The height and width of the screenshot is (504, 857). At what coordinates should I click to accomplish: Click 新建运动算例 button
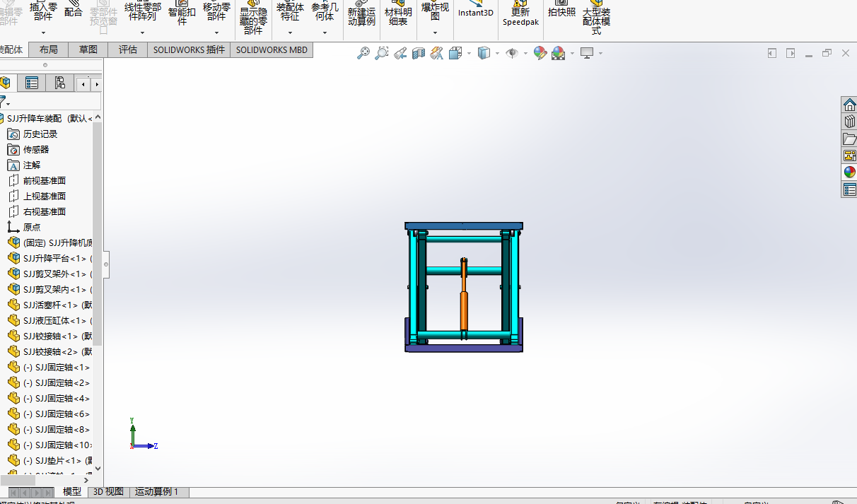point(361,14)
